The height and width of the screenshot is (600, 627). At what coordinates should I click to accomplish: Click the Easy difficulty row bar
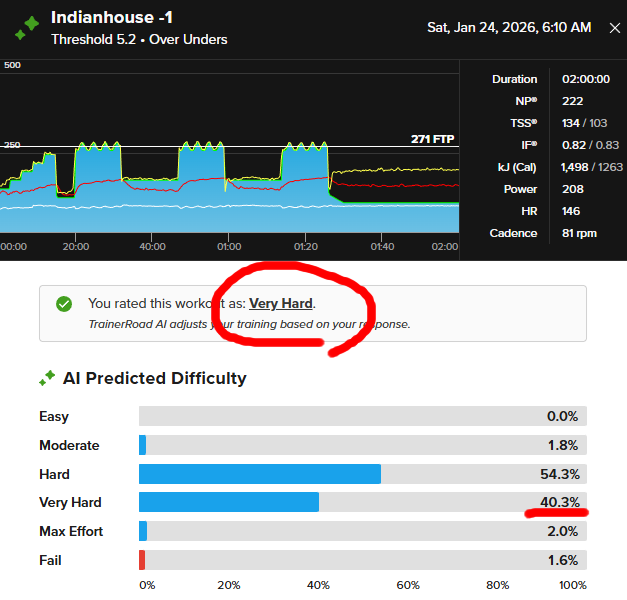click(x=362, y=416)
